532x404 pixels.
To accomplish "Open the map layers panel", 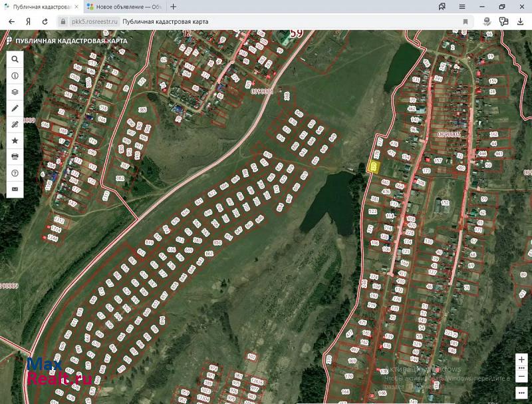I will [15, 92].
